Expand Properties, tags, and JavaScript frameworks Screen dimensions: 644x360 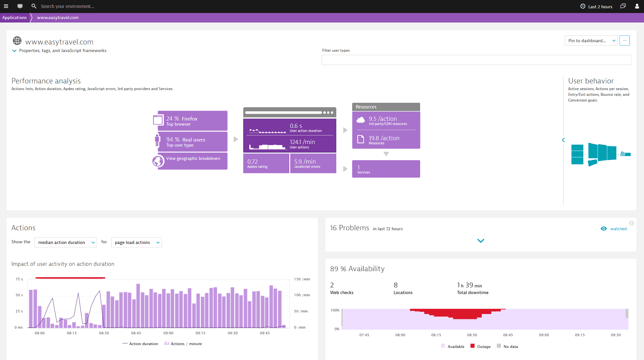59,51
